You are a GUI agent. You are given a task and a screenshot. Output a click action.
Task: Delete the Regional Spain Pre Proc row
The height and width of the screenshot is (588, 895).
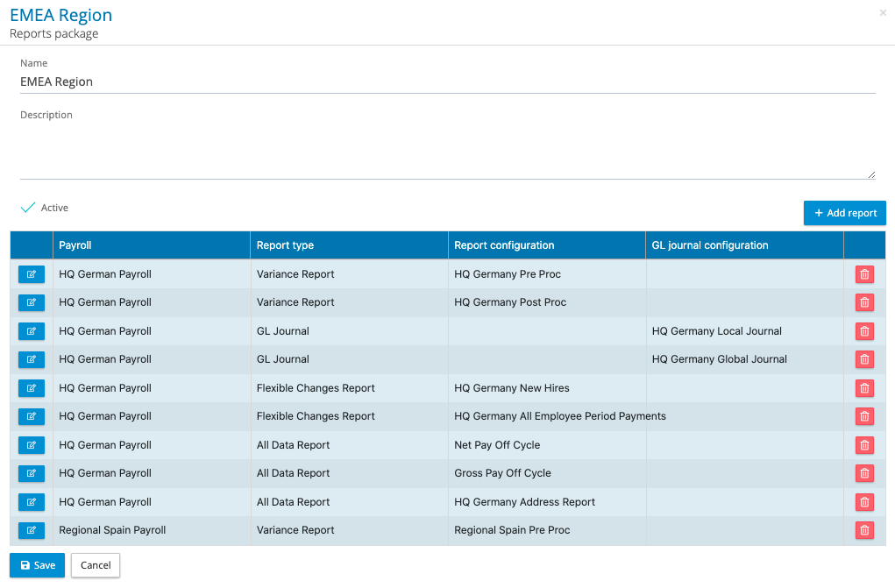[864, 530]
